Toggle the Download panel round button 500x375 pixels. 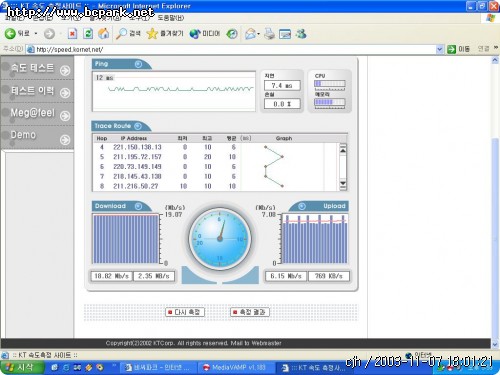click(138, 206)
